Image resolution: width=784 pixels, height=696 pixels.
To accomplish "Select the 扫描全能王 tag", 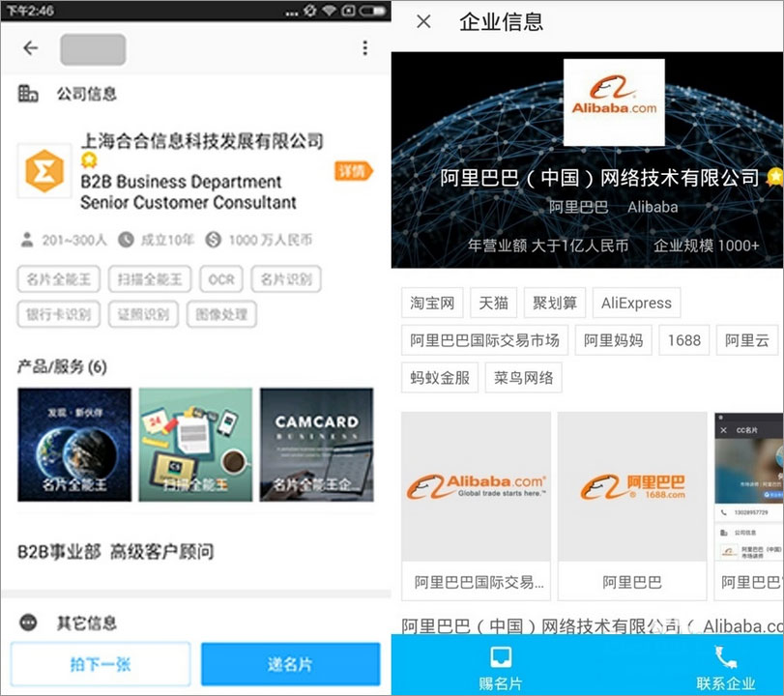I will coord(150,279).
